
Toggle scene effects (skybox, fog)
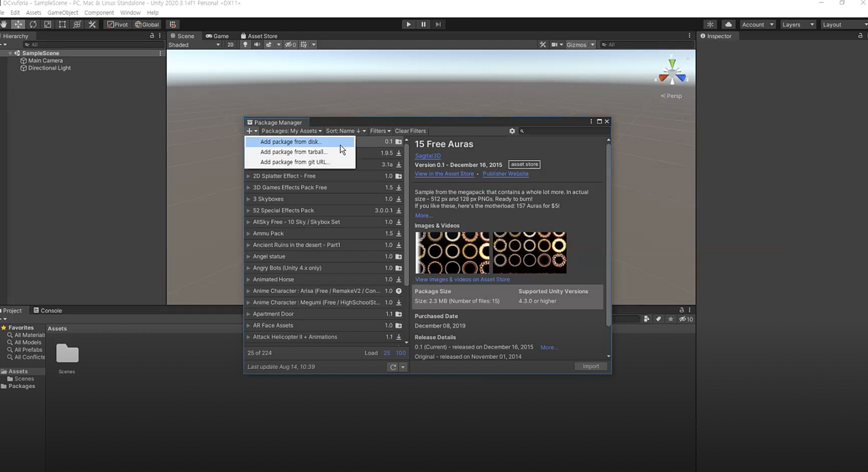tap(269, 45)
